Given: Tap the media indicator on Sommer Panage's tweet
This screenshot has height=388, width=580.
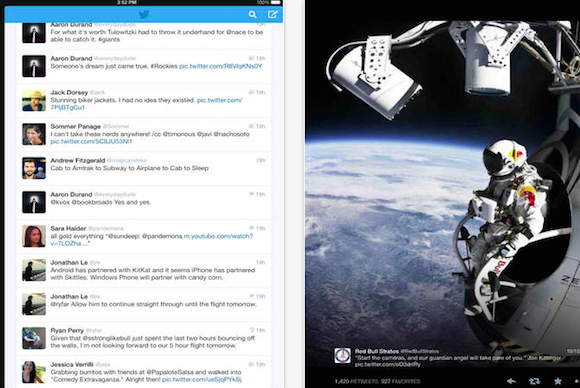Looking at the screenshot, I should [251, 126].
